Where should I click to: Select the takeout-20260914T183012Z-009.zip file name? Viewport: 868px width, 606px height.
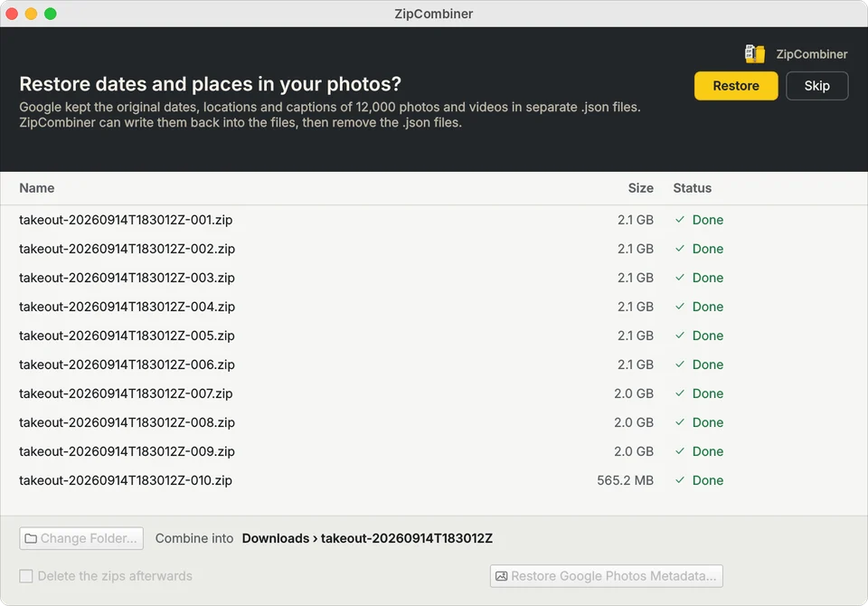pyautogui.click(x=127, y=451)
